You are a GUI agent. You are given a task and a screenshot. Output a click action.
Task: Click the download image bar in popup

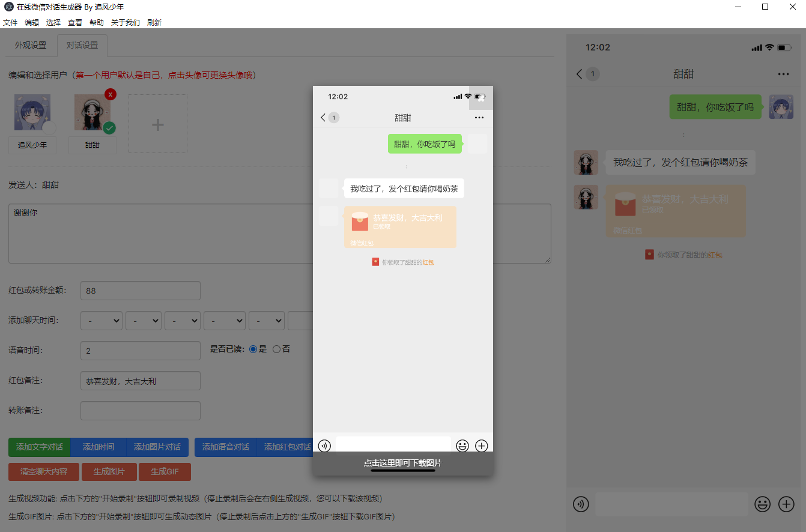(402, 464)
